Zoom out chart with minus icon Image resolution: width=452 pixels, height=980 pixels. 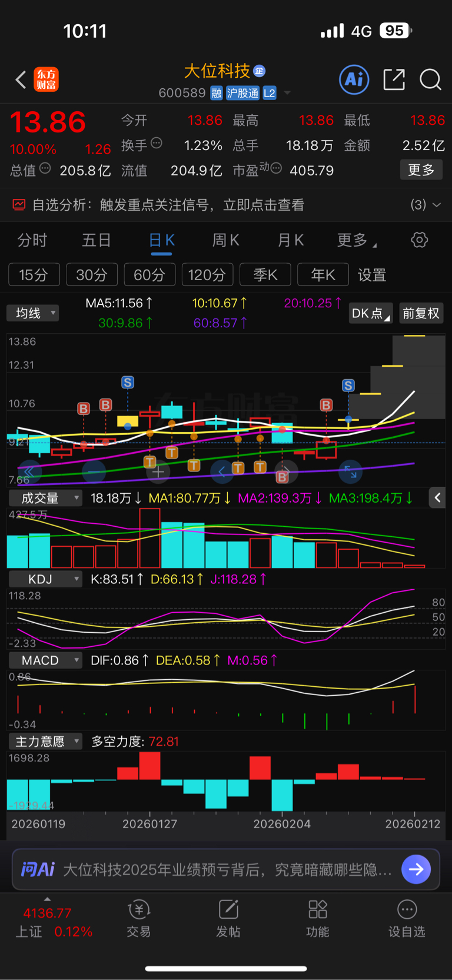(94, 471)
